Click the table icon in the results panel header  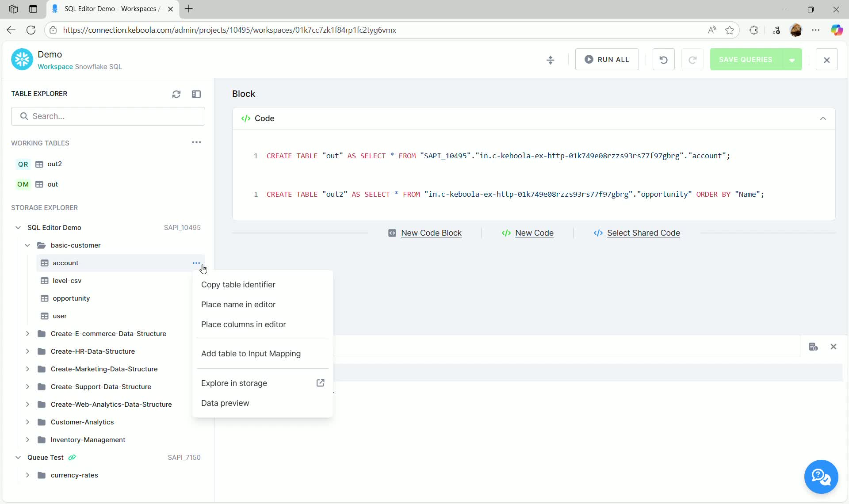814,347
